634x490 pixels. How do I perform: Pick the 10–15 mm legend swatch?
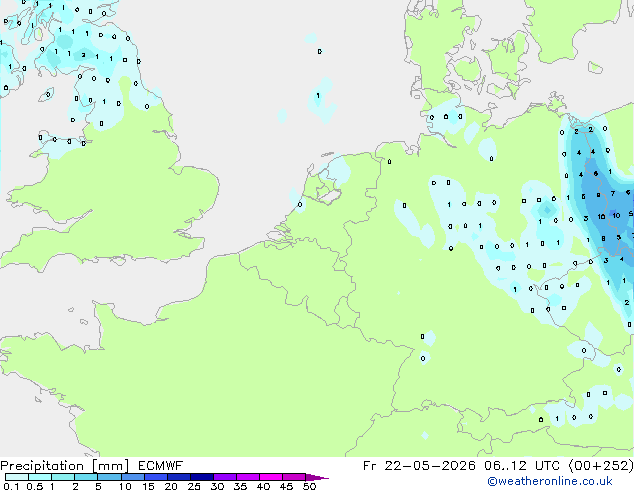coord(132,477)
